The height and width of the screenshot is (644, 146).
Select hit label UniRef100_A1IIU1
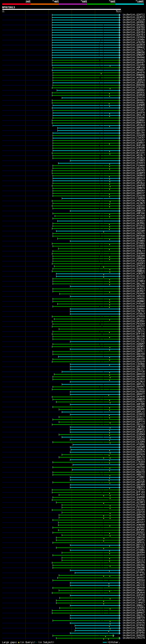click(x=133, y=342)
